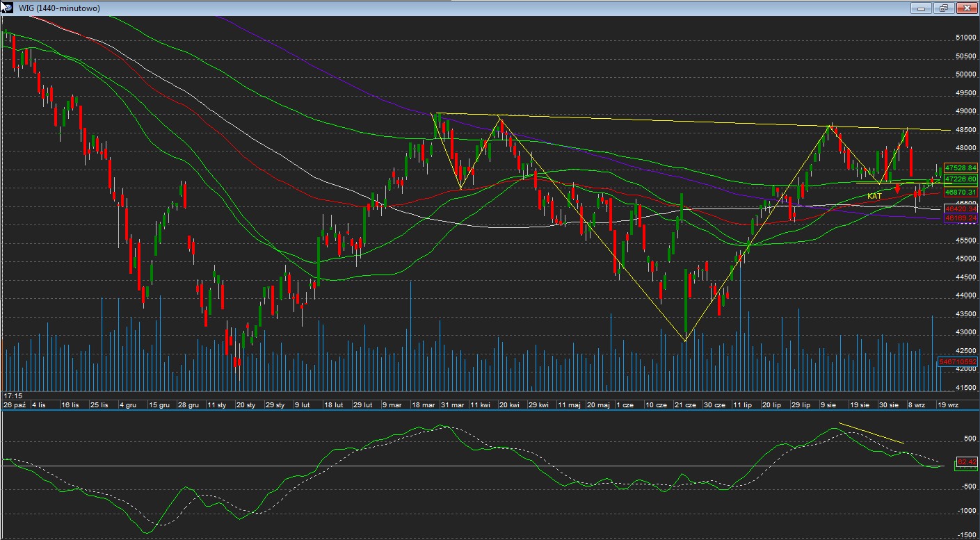Click the 49000 price axis label
This screenshot has height=540, width=980.
[x=965, y=111]
